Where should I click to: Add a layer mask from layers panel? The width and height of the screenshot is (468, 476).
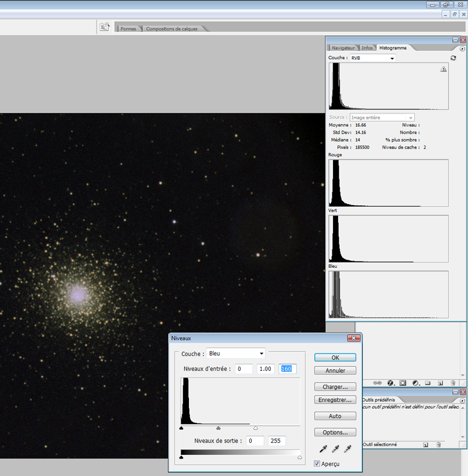click(403, 383)
